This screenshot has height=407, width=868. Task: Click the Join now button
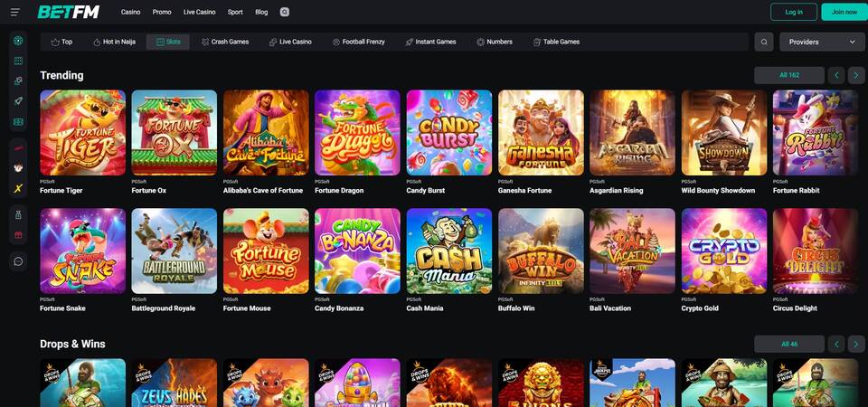844,12
